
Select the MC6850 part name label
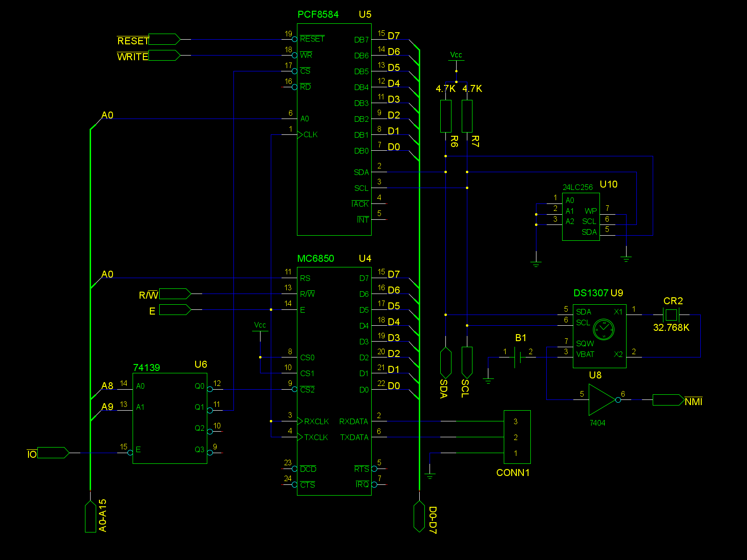click(316, 259)
